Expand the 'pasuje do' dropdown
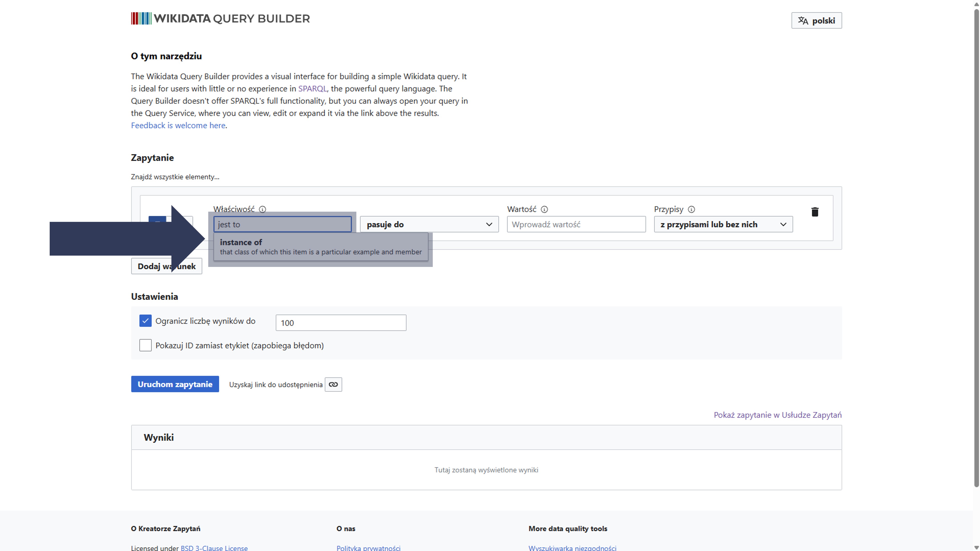980x551 pixels. 429,225
